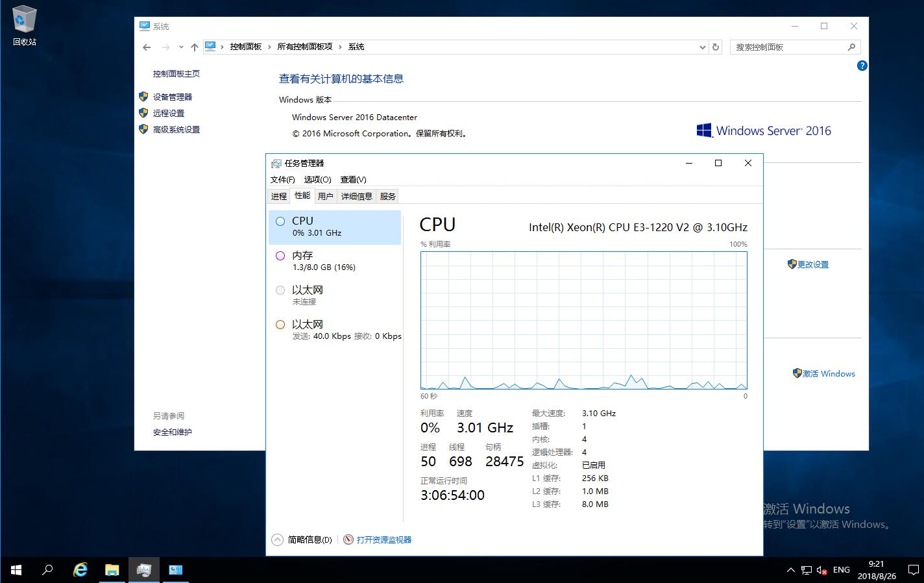Go to 控制面板主页 link
Screen dimensions: 924x583
(176, 74)
